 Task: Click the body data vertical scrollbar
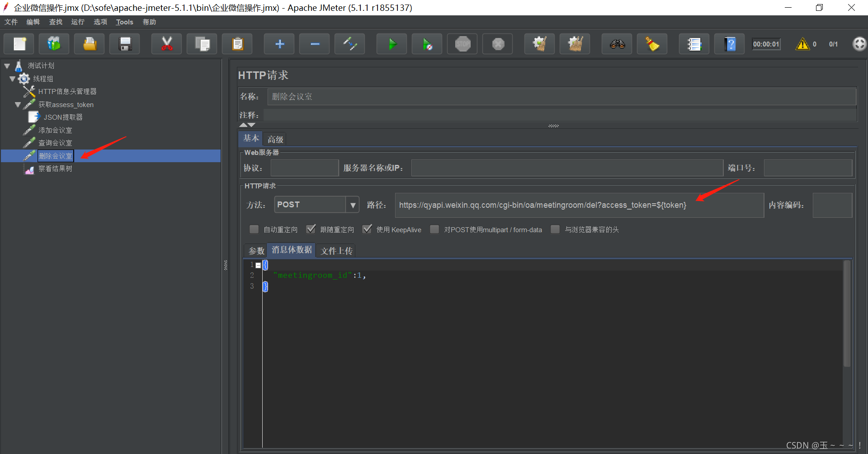point(847,314)
